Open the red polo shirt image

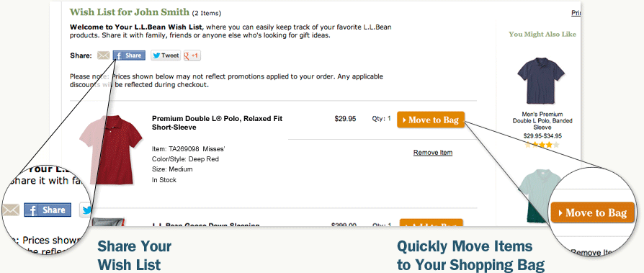click(111, 149)
